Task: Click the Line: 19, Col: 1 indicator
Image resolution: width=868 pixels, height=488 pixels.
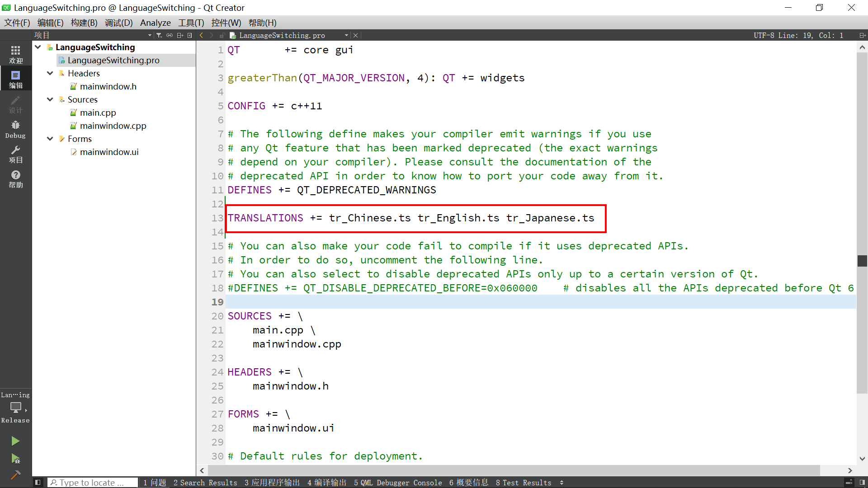Action: point(811,35)
